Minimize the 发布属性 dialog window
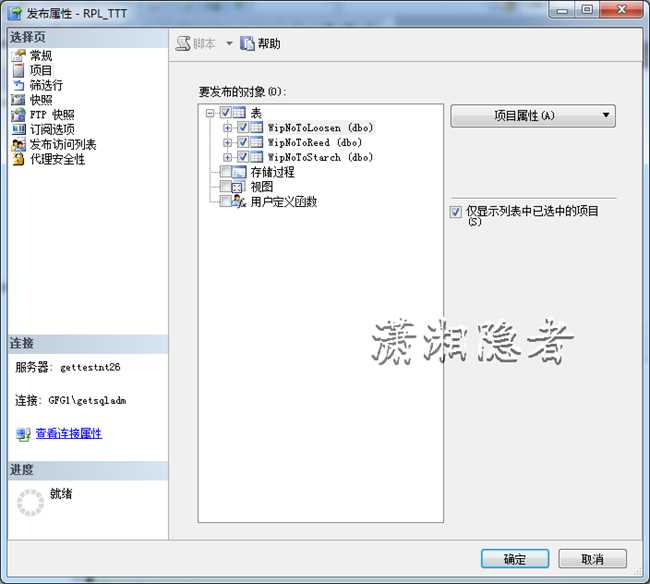The height and width of the screenshot is (584, 650). [562, 9]
